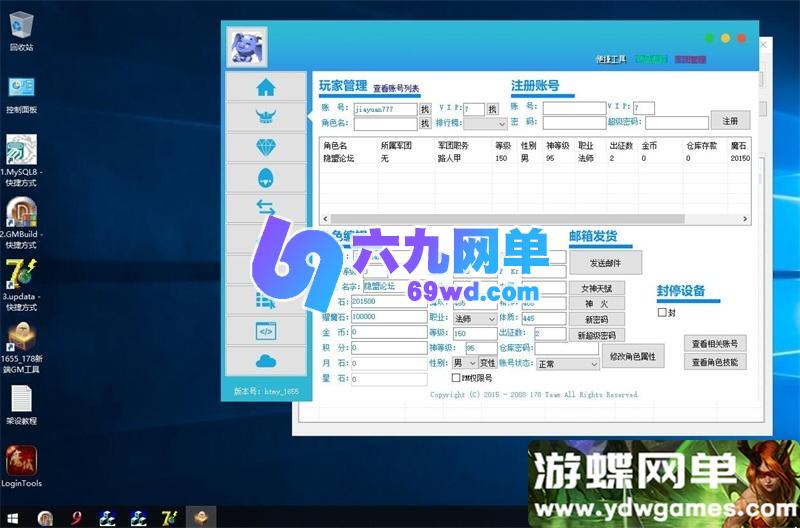Click the horizontal scrollbar of player table

pos(507,219)
